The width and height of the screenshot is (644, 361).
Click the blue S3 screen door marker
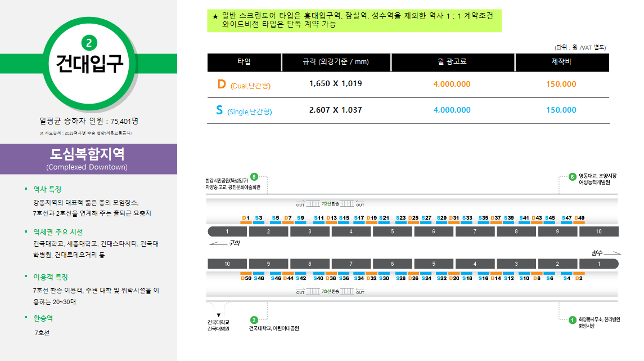click(x=259, y=218)
